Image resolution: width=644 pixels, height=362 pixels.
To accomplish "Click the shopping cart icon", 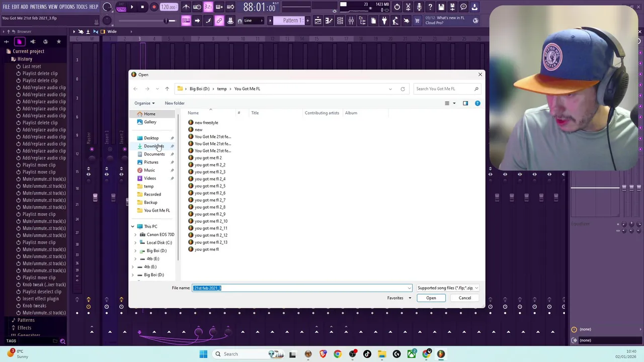I will (x=417, y=21).
